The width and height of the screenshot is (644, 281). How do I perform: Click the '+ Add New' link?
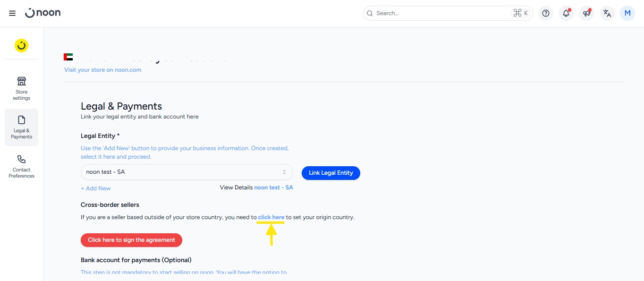click(96, 188)
